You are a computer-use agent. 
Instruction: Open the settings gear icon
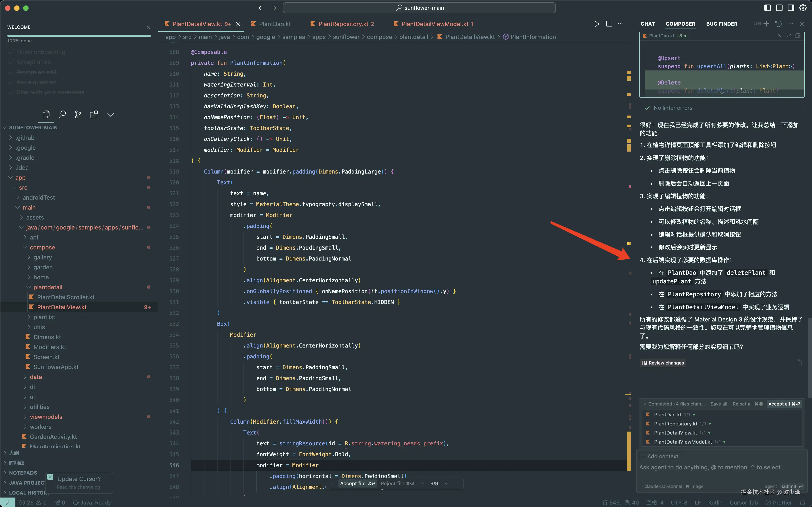803,8
